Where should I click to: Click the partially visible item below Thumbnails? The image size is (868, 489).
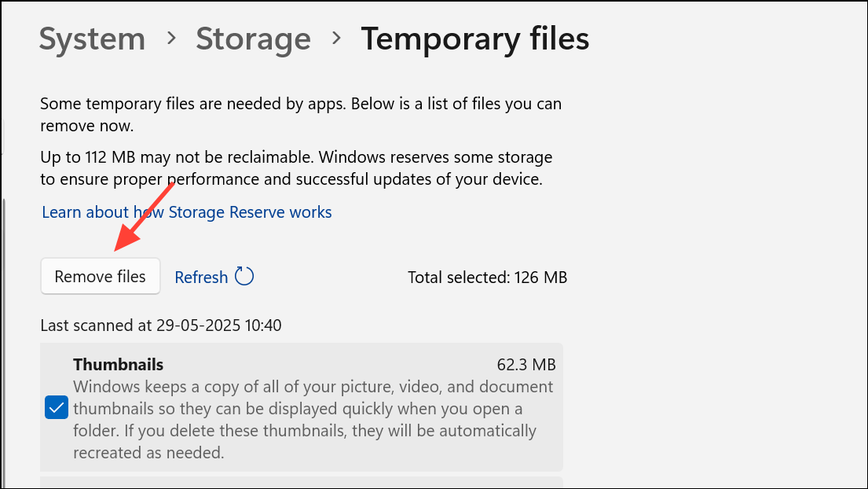302,482
